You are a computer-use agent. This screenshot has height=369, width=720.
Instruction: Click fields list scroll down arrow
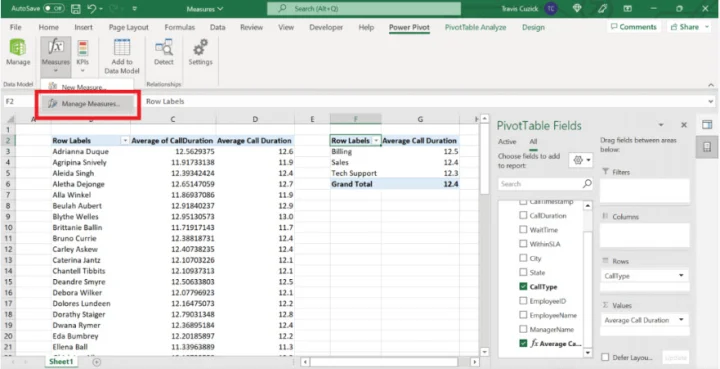tap(588, 352)
